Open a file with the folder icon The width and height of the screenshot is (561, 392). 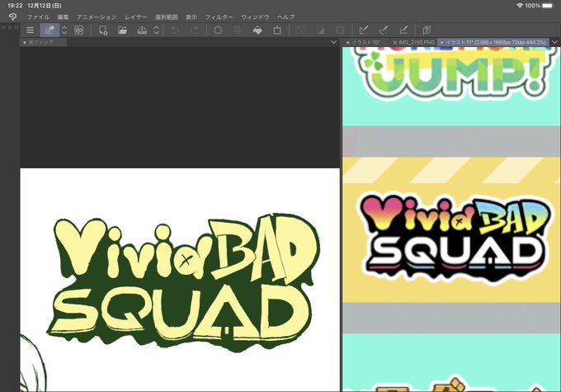click(x=122, y=30)
